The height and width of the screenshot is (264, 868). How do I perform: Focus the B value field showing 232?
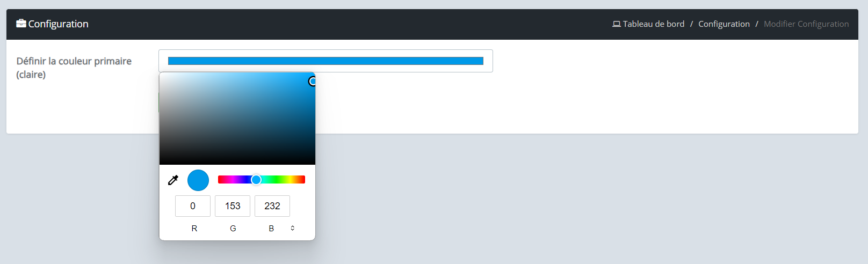tap(272, 206)
